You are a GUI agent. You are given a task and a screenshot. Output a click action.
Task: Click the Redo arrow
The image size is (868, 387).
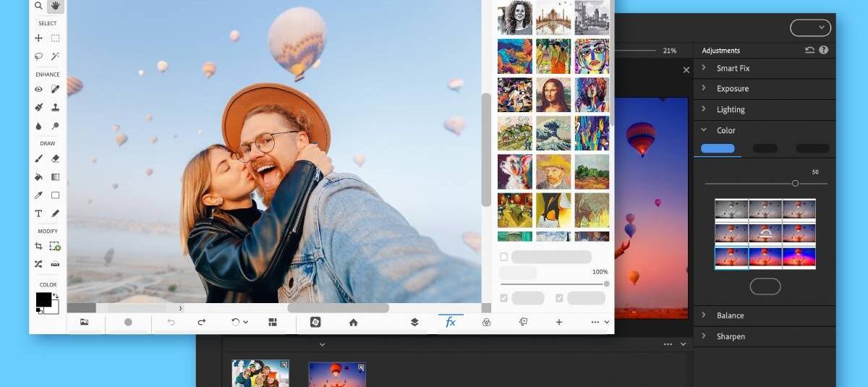[x=202, y=322]
